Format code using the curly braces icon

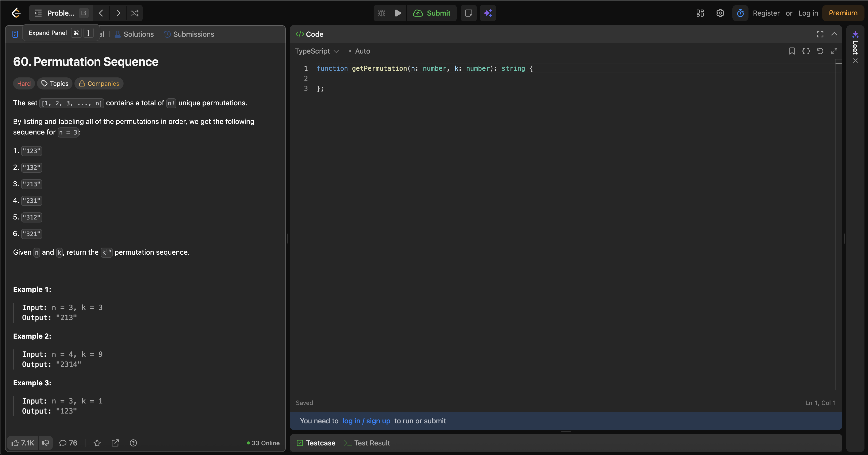coord(806,51)
